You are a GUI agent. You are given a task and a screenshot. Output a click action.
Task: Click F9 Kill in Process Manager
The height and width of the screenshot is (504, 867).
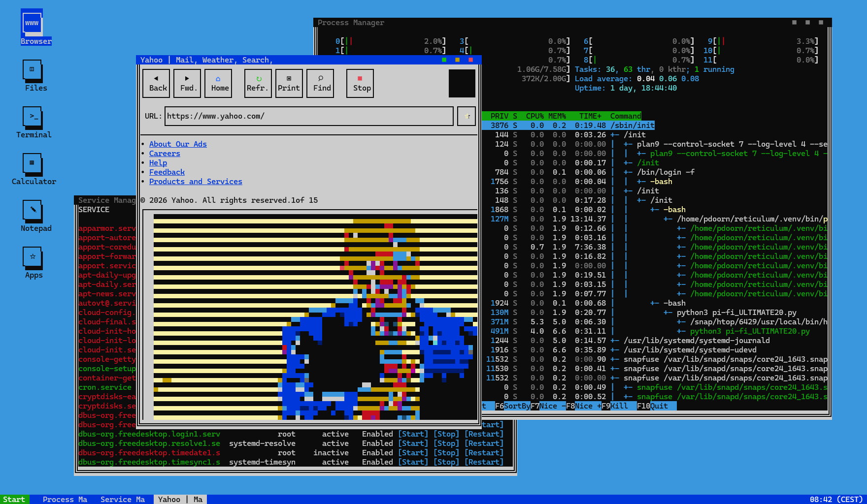[619, 406]
